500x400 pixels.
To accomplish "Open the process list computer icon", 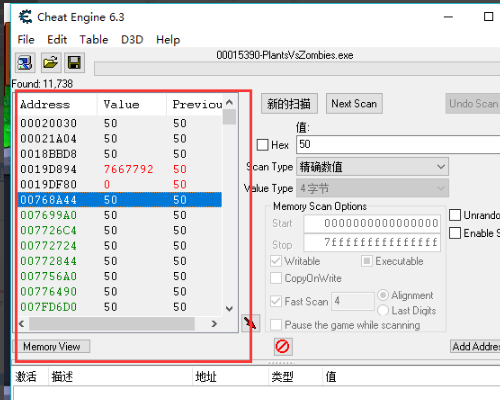I will 25,62.
